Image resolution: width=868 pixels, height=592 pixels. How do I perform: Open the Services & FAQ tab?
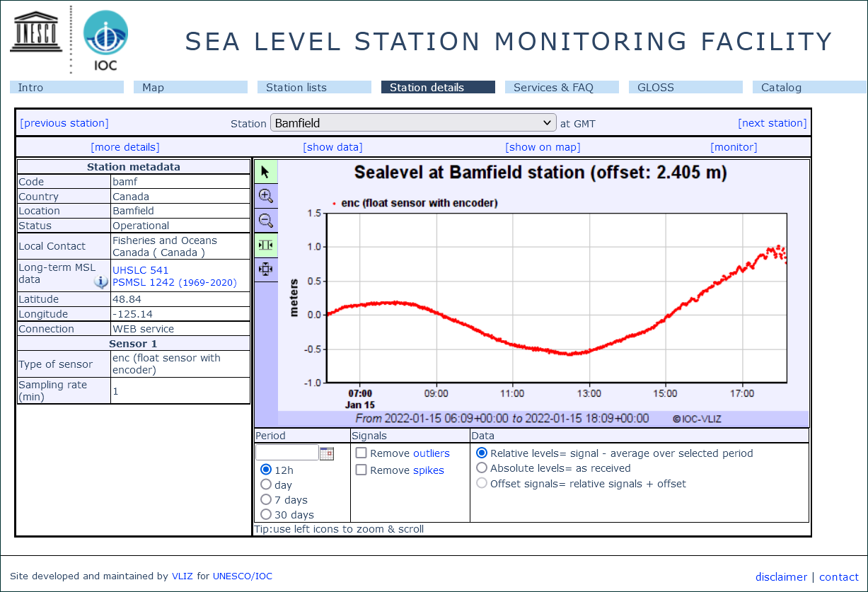562,88
